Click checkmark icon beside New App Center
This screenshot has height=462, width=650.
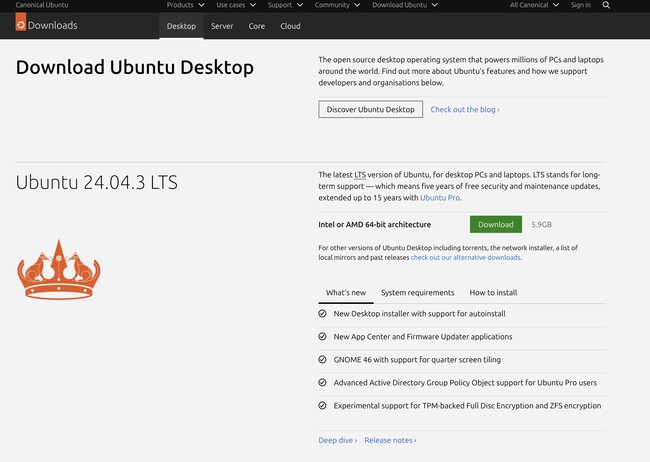click(x=322, y=336)
